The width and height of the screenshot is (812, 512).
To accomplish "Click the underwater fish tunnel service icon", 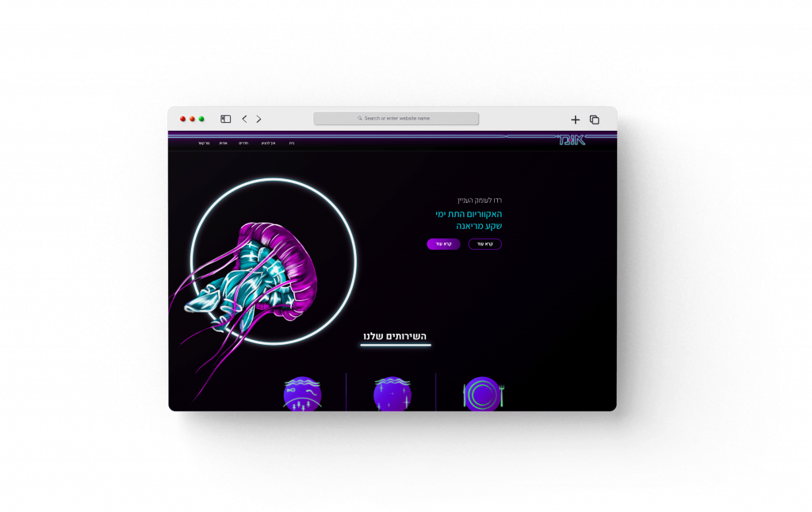I will pyautogui.click(x=302, y=394).
